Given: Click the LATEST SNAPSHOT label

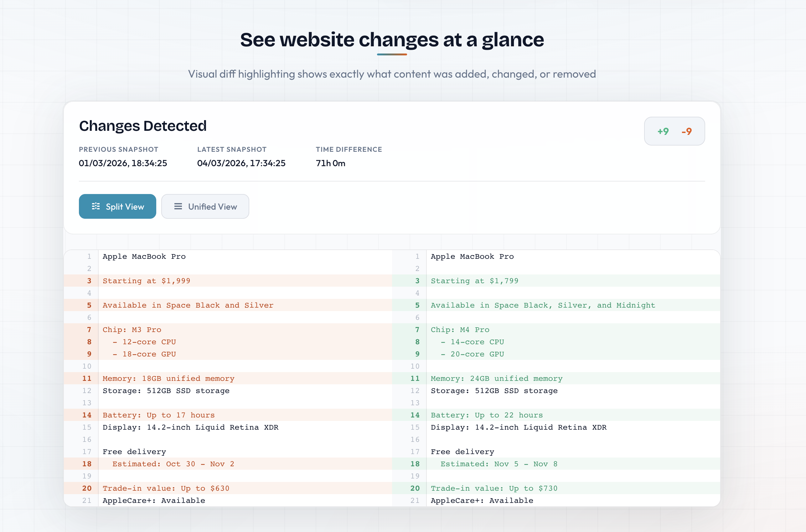Looking at the screenshot, I should click(232, 149).
